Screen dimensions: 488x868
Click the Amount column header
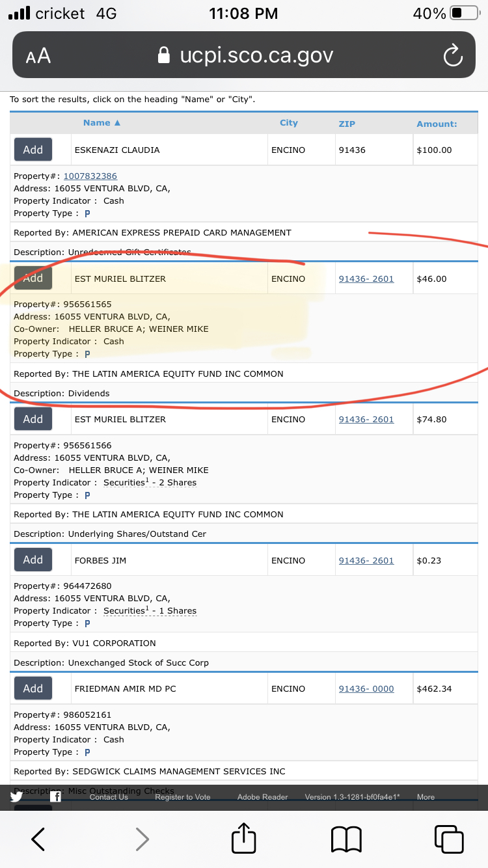point(437,124)
